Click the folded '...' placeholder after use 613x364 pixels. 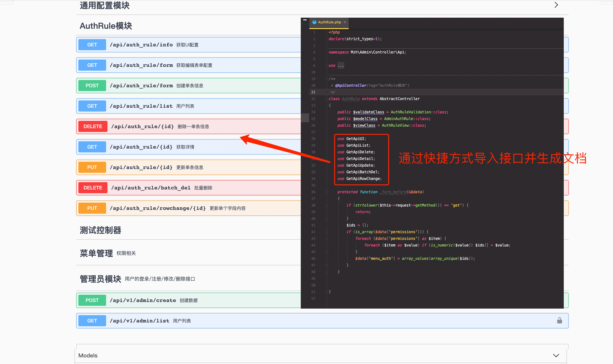[341, 66]
